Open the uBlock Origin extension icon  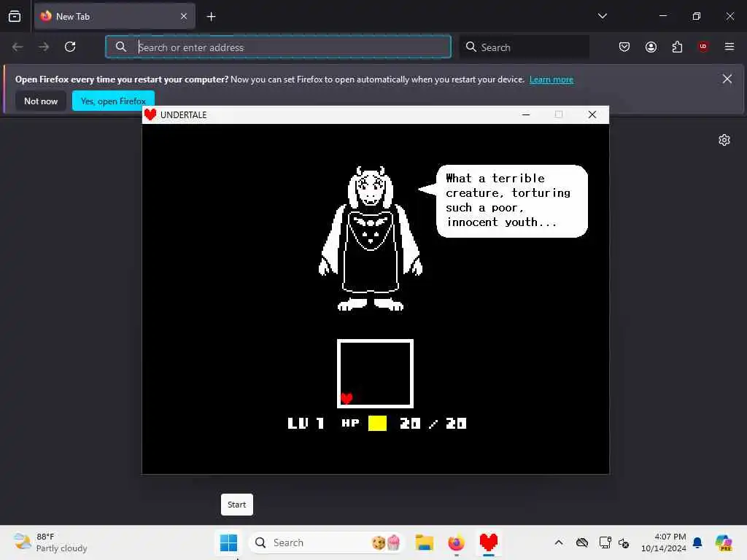click(x=703, y=46)
